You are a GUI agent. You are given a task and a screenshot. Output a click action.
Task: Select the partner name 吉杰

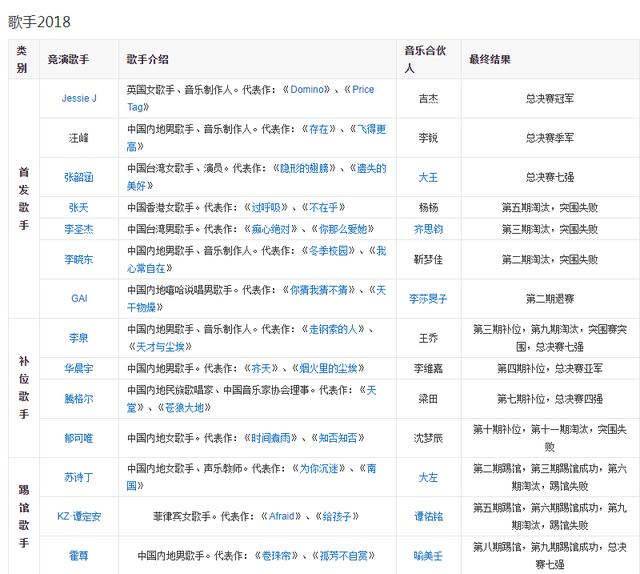point(428,98)
